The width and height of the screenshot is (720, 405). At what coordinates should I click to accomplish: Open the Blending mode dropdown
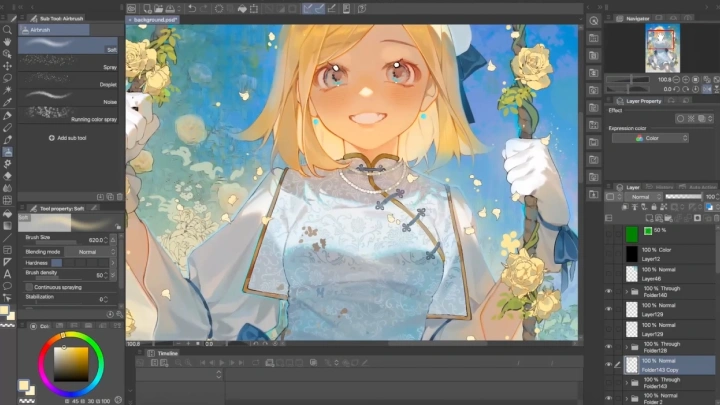pyautogui.click(x=87, y=252)
